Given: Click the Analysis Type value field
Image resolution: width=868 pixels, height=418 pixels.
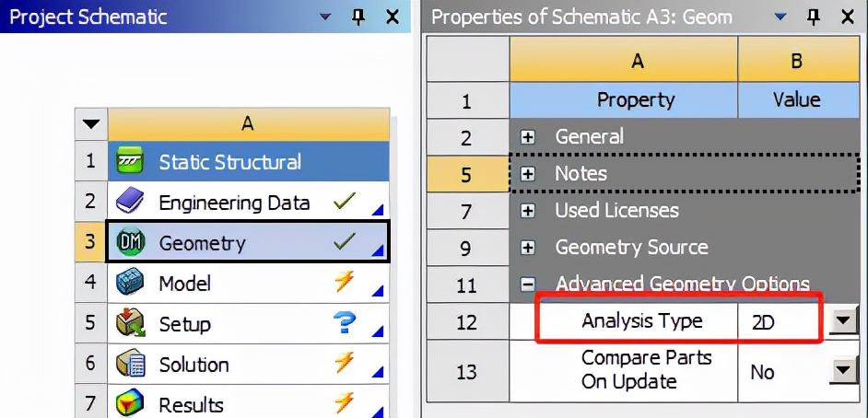Looking at the screenshot, I should click(779, 321).
